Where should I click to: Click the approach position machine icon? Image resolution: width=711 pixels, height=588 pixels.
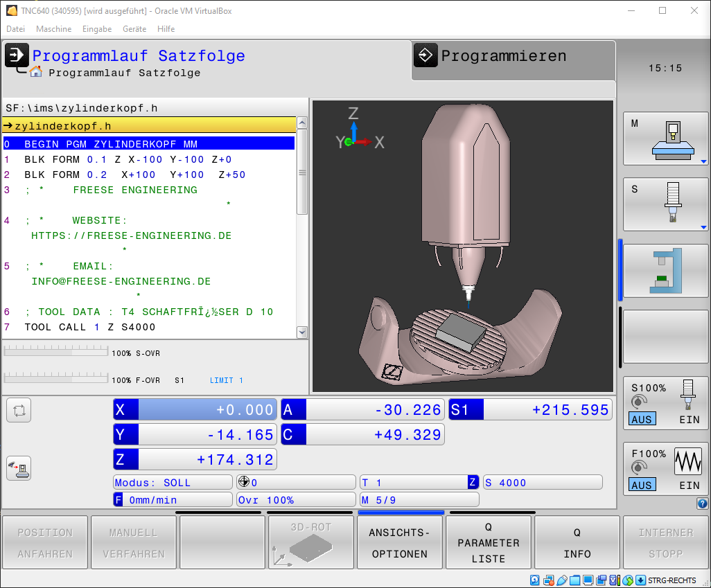click(x=19, y=468)
